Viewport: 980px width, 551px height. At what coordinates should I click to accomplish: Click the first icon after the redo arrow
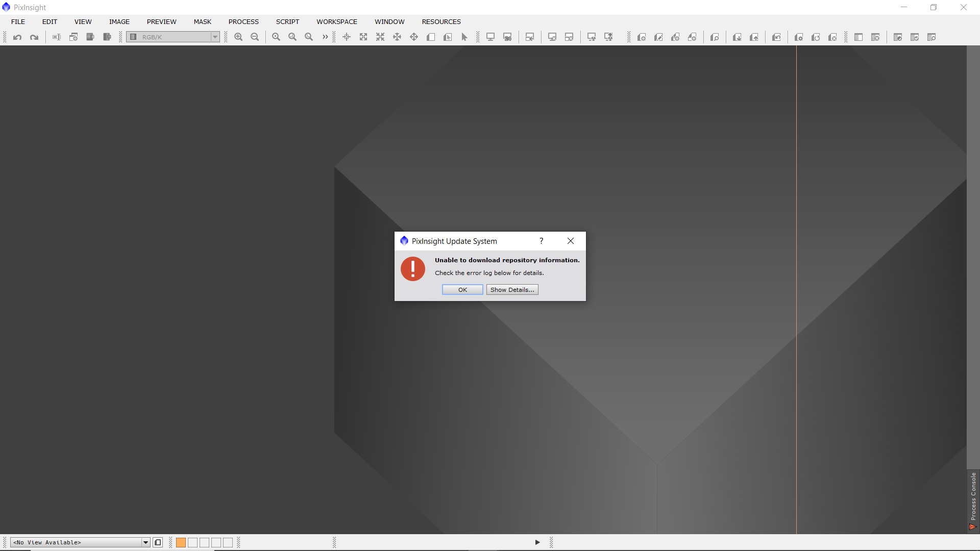coord(57,37)
